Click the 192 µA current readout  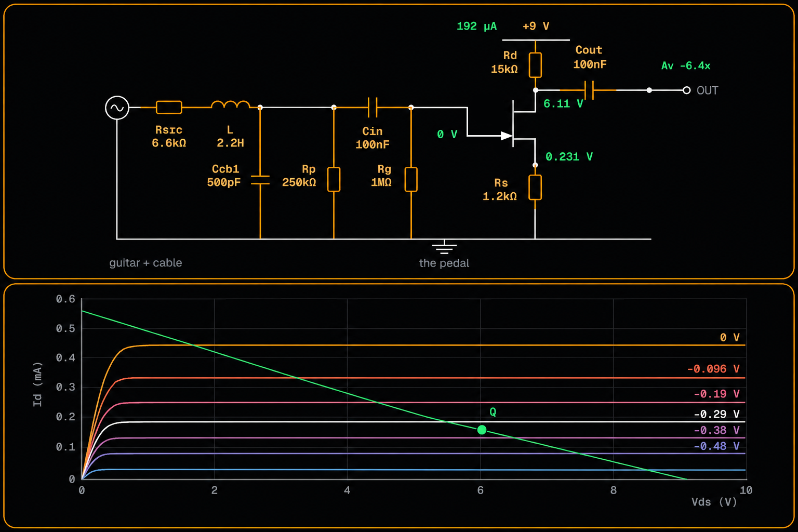click(x=476, y=26)
